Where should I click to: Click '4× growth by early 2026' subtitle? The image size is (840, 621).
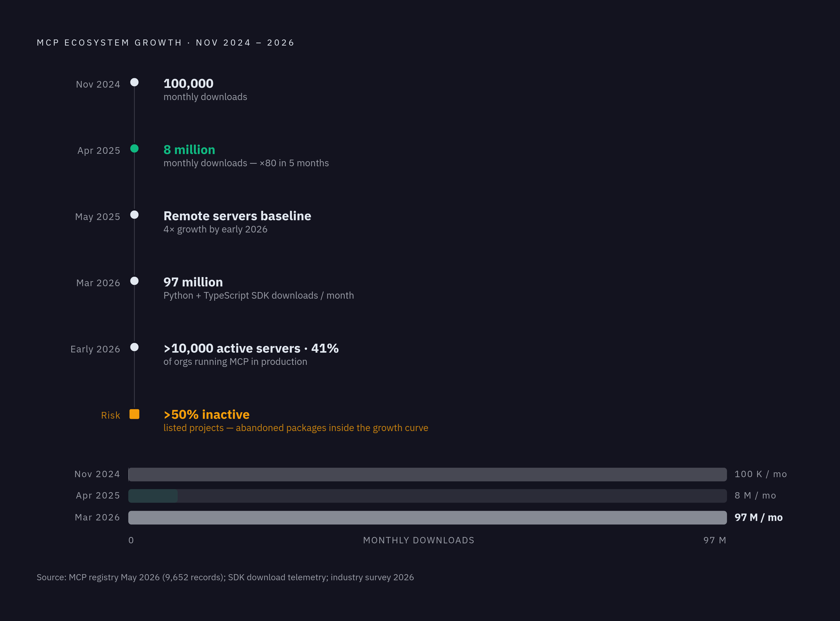[215, 229]
